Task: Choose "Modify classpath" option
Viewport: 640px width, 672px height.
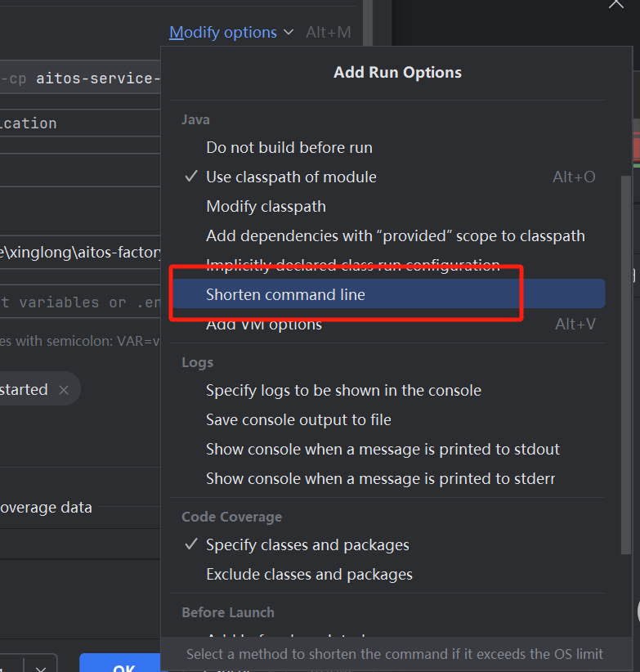Action: click(266, 206)
